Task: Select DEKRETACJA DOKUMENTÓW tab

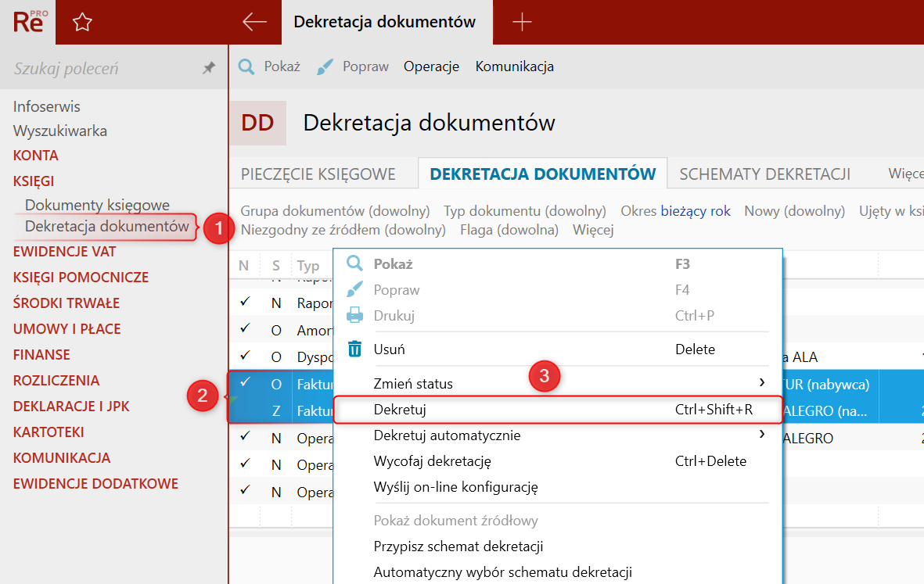Action: point(543,174)
